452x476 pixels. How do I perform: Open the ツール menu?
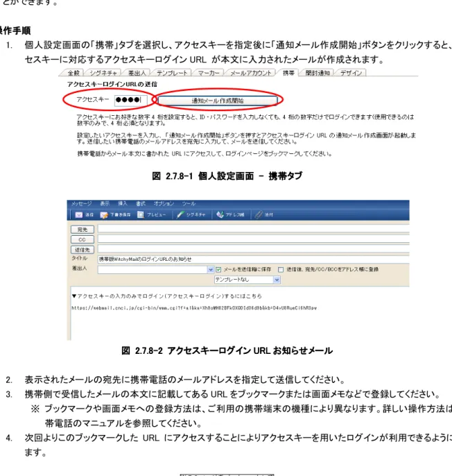coord(189,203)
